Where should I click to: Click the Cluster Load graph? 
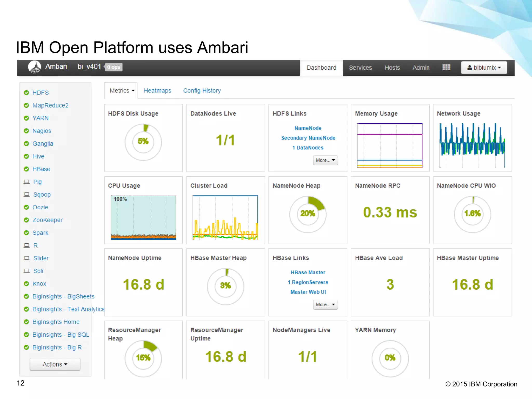pyautogui.click(x=225, y=218)
